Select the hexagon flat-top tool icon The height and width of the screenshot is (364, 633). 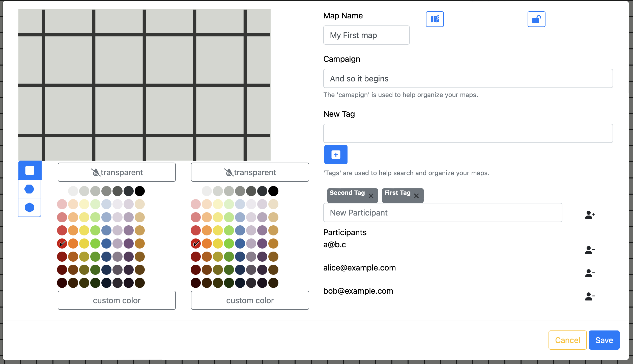(30, 189)
